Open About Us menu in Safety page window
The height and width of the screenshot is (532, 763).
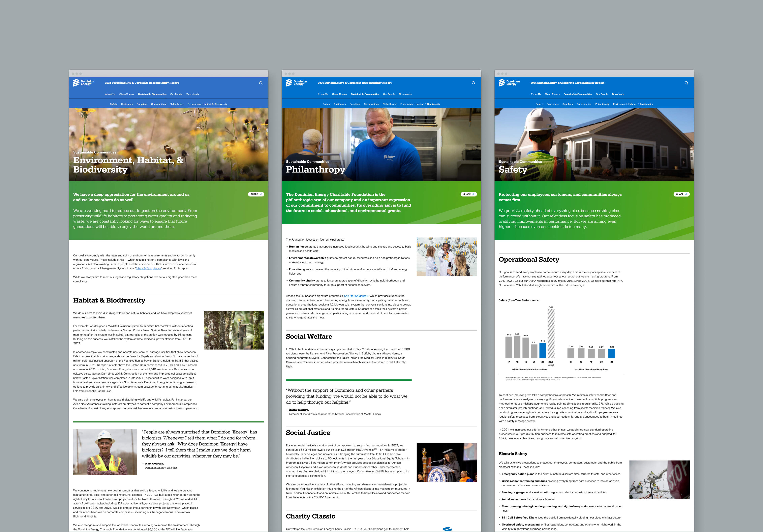[535, 94]
